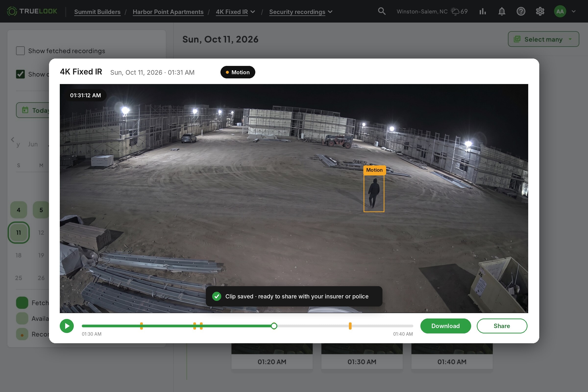This screenshot has height=392, width=588.
Task: Jump to the last motion marker near 01:40
Action: click(350, 326)
